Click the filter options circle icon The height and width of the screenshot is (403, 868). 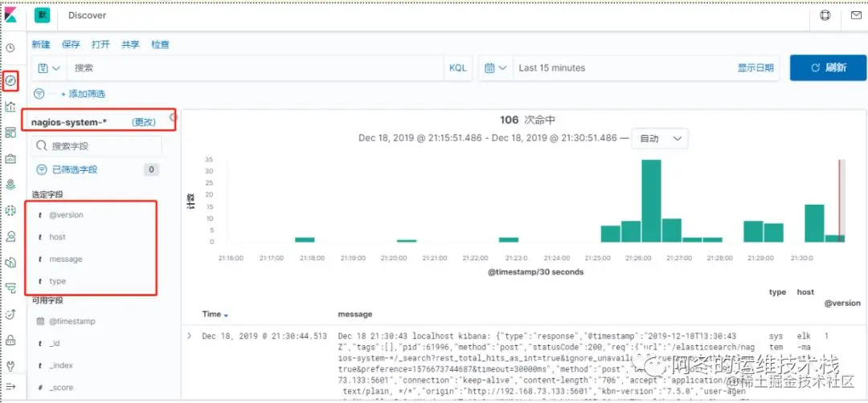coord(39,94)
